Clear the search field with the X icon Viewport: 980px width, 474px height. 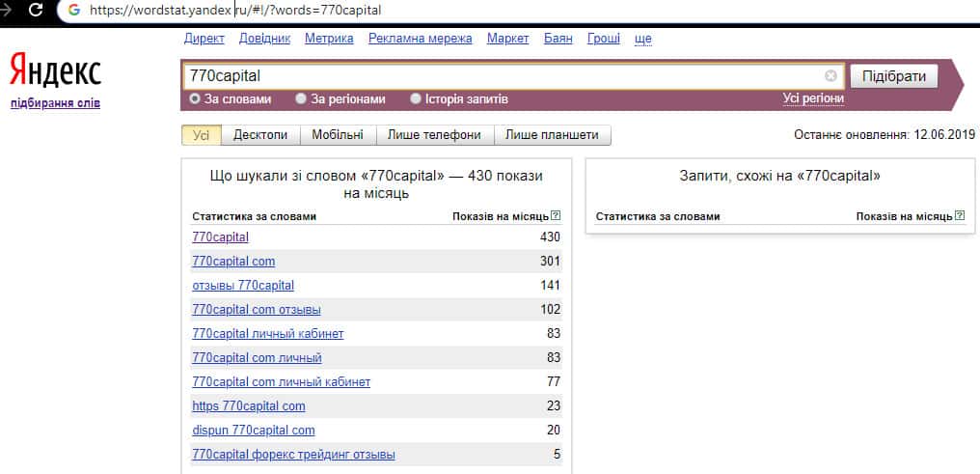point(830,76)
